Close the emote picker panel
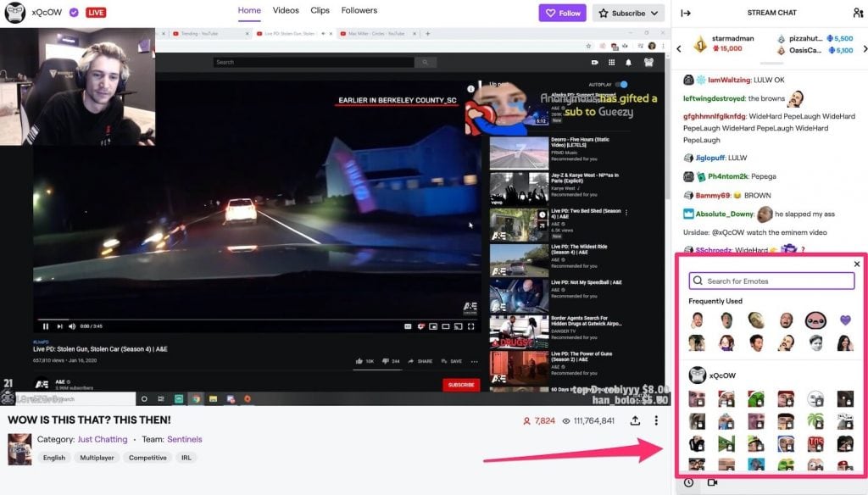The height and width of the screenshot is (495, 868). (x=857, y=264)
